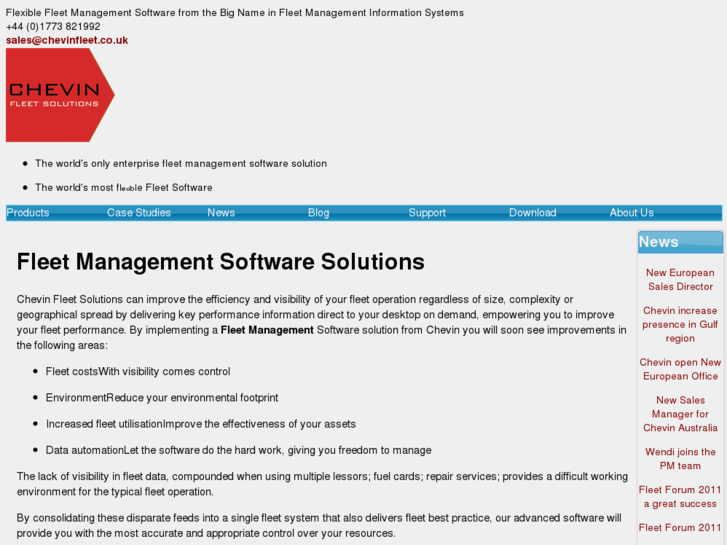Click 'Increased fleet utilisation' bullet item

[201, 424]
